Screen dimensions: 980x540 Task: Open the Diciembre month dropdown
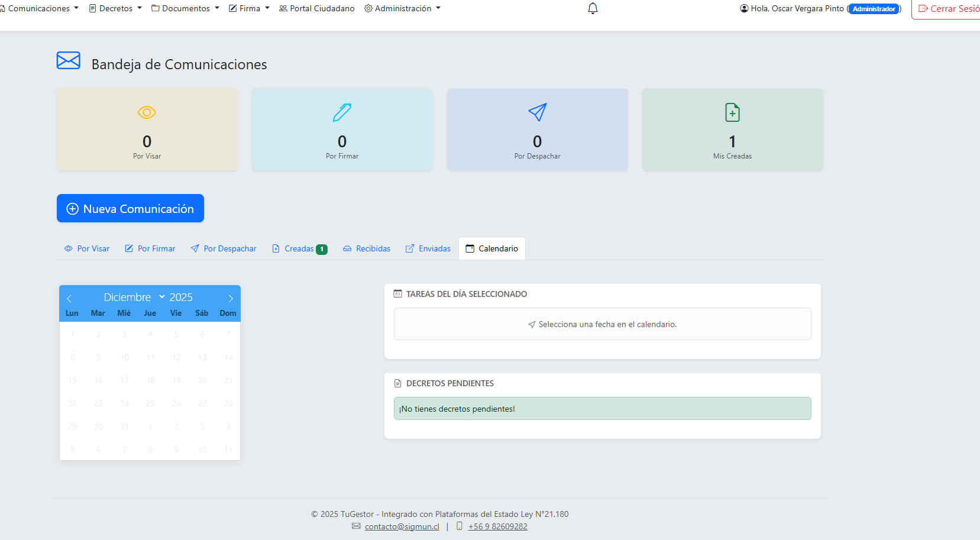click(x=134, y=297)
